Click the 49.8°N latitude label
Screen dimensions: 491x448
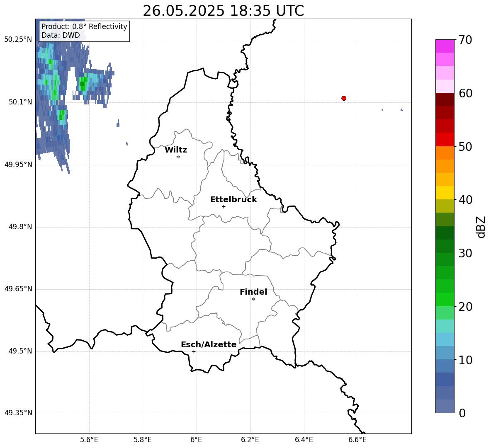pyautogui.click(x=20, y=227)
